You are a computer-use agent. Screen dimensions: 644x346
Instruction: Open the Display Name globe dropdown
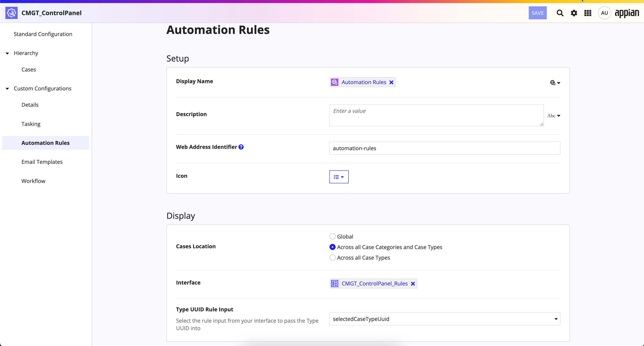pyautogui.click(x=555, y=83)
